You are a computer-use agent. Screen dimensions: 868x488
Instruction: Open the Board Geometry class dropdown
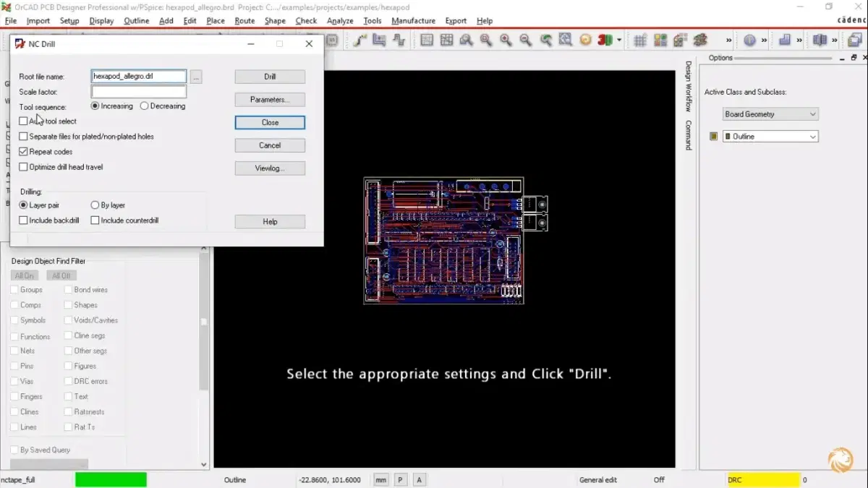tap(770, 114)
